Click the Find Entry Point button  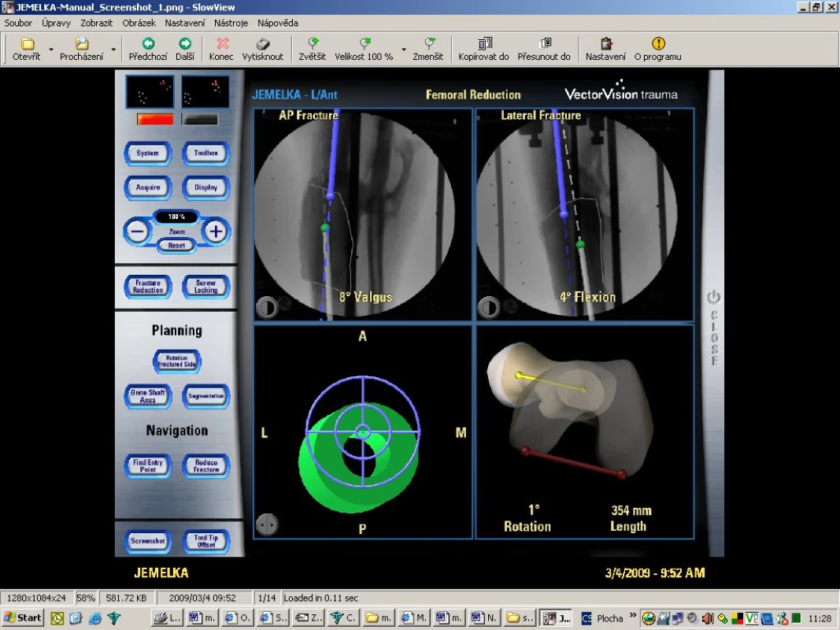[148, 466]
